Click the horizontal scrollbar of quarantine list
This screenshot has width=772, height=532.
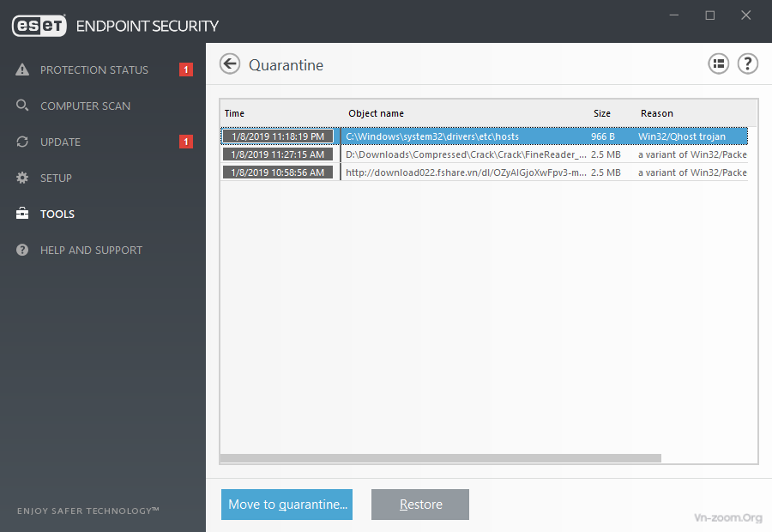point(441,458)
